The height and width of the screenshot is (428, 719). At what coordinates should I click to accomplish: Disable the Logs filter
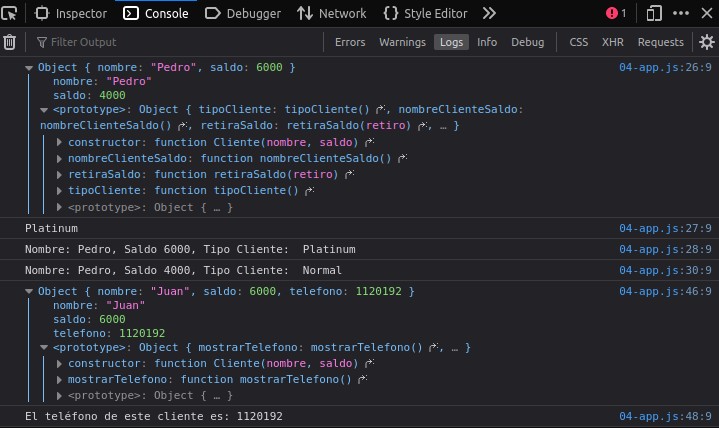tap(451, 42)
